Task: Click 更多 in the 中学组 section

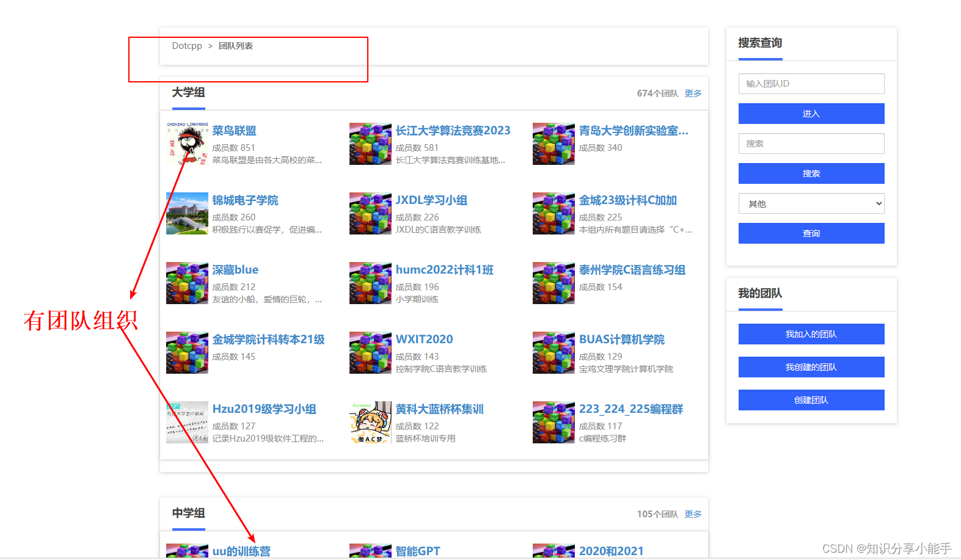Action: pyautogui.click(x=693, y=514)
